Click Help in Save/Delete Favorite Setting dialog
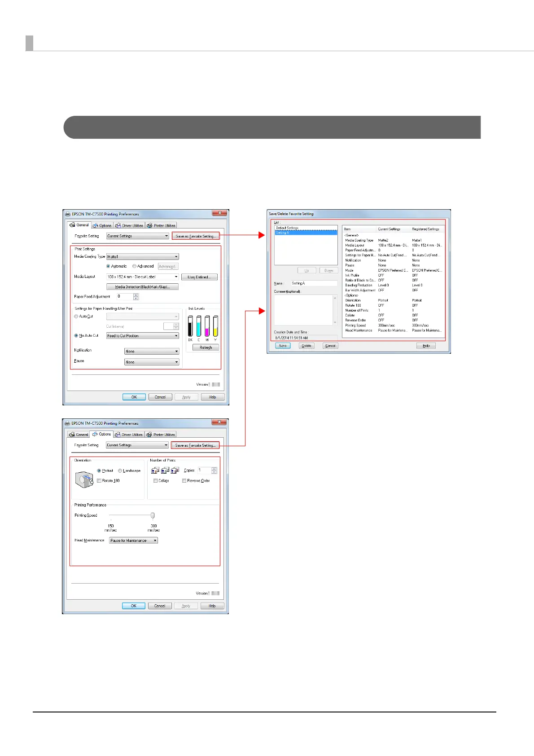 pos(426,346)
